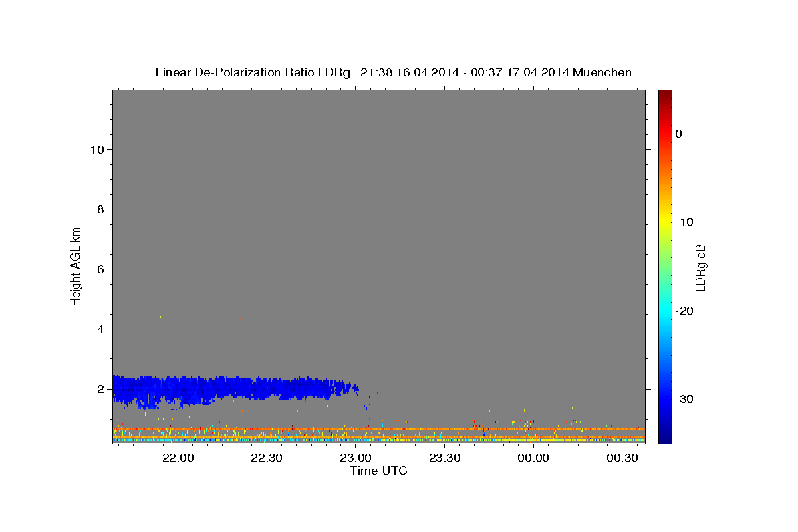The width and height of the screenshot is (798, 532).
Task: Click the blue -30 dB colorbar region
Action: 665,399
